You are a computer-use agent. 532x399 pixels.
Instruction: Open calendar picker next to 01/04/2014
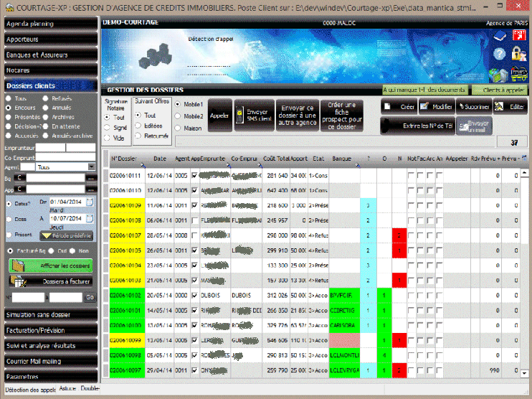(x=90, y=203)
